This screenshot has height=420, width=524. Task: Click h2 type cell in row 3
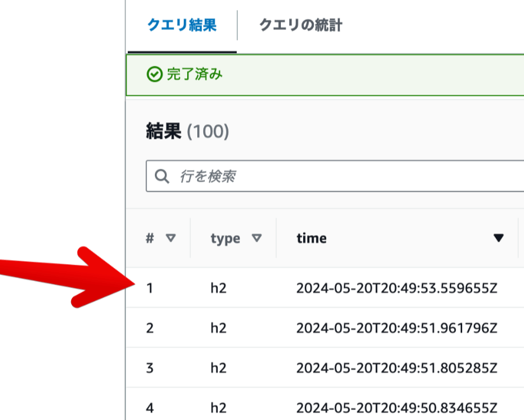[218, 368]
